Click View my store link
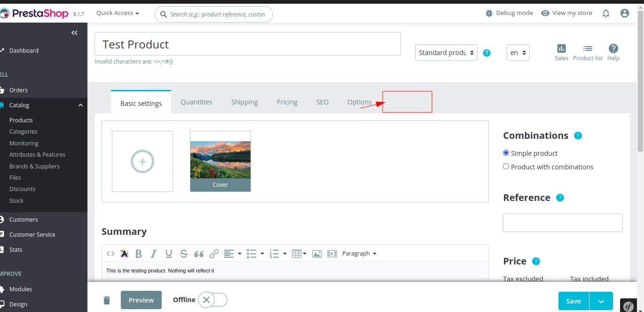 point(566,13)
